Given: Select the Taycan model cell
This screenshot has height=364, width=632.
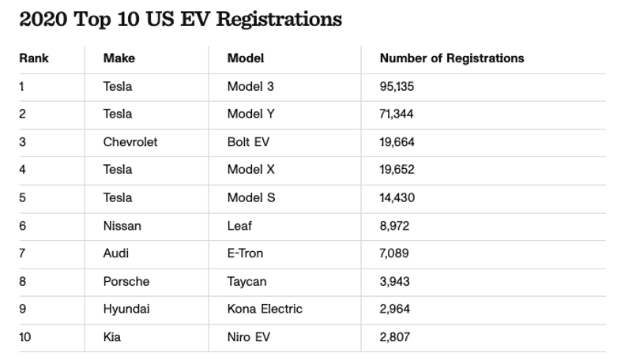Looking at the screenshot, I should click(x=246, y=281).
